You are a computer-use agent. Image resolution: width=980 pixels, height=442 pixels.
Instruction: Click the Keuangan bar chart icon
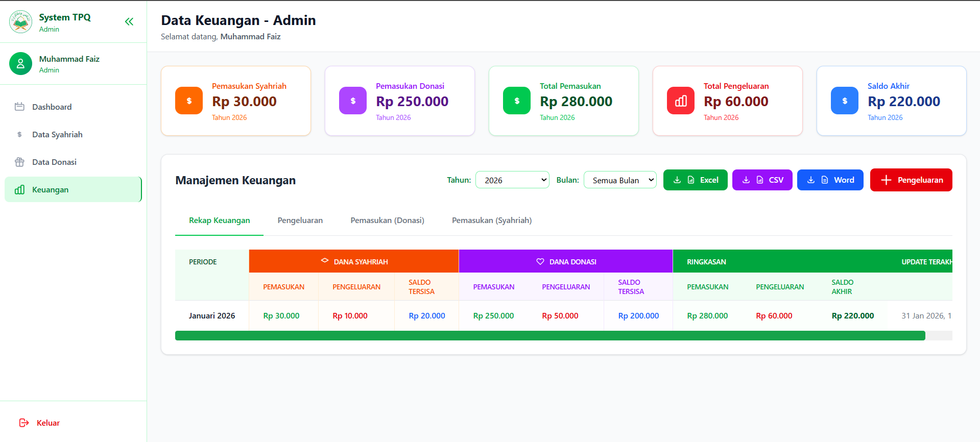click(19, 189)
